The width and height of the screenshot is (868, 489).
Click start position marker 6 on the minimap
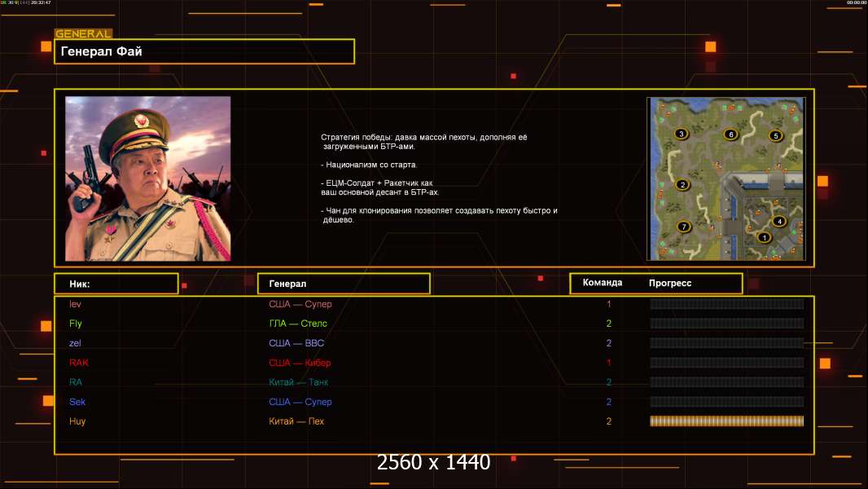tap(730, 134)
